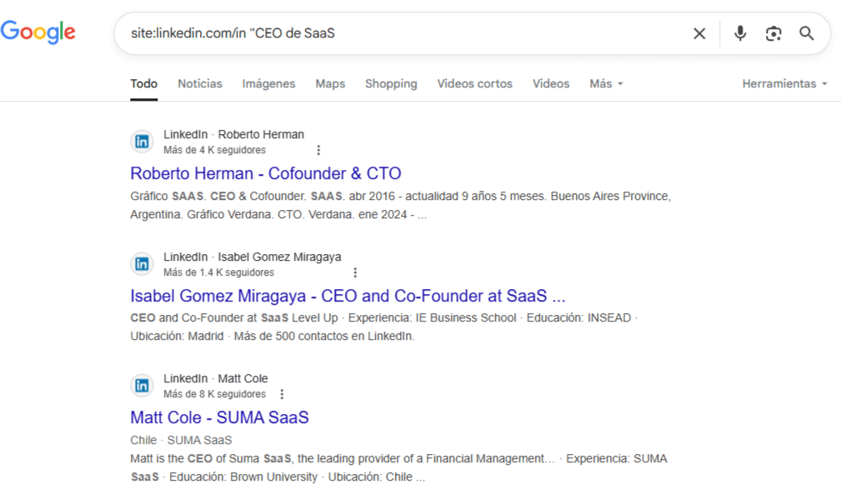Image resolution: width=841 pixels, height=504 pixels.
Task: Open the Matt Cole - SUMA SaaS result
Action: (x=219, y=417)
